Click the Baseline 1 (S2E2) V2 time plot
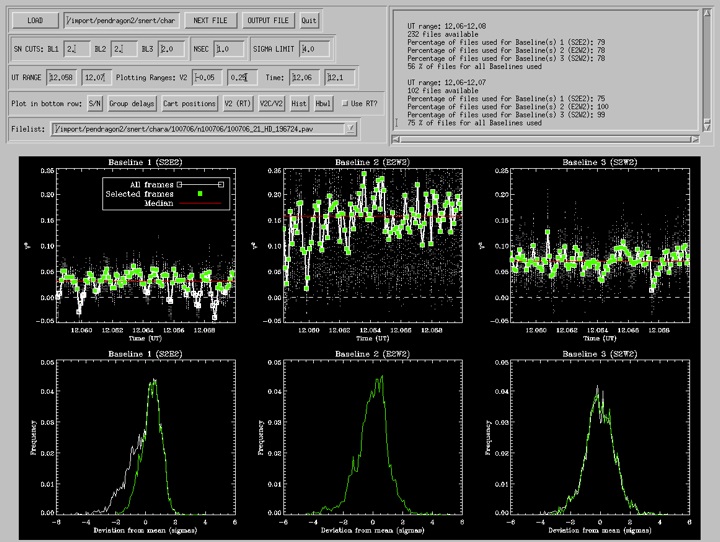Screen dimensions: 720x542 pyautogui.click(x=146, y=245)
